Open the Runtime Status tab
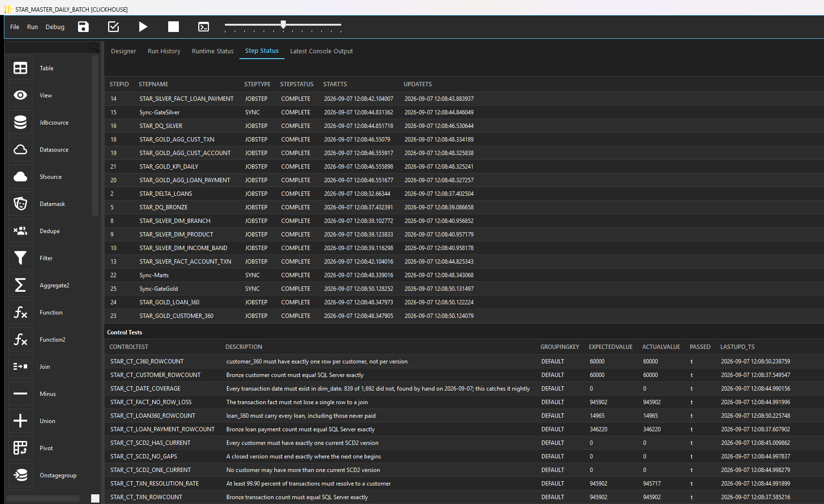 click(x=213, y=51)
